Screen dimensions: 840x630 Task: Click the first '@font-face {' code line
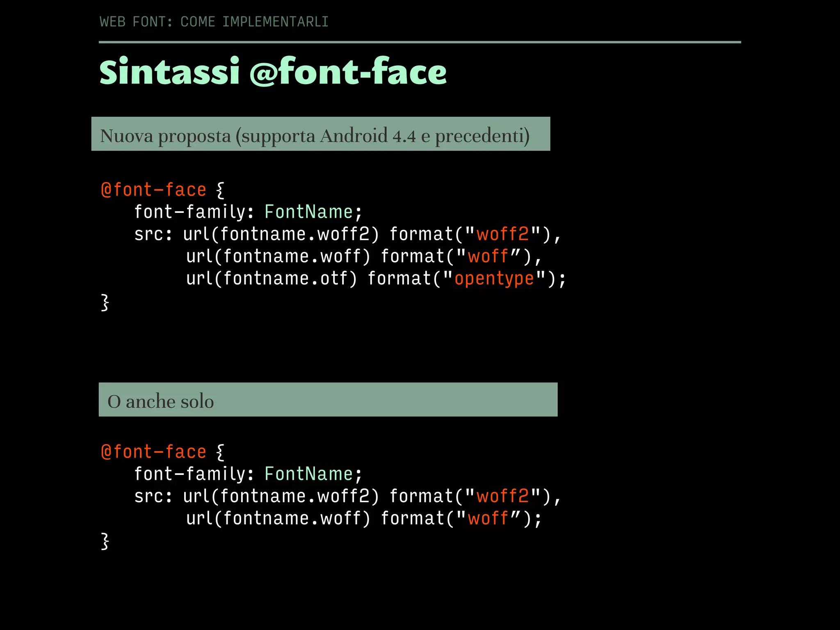(x=163, y=190)
